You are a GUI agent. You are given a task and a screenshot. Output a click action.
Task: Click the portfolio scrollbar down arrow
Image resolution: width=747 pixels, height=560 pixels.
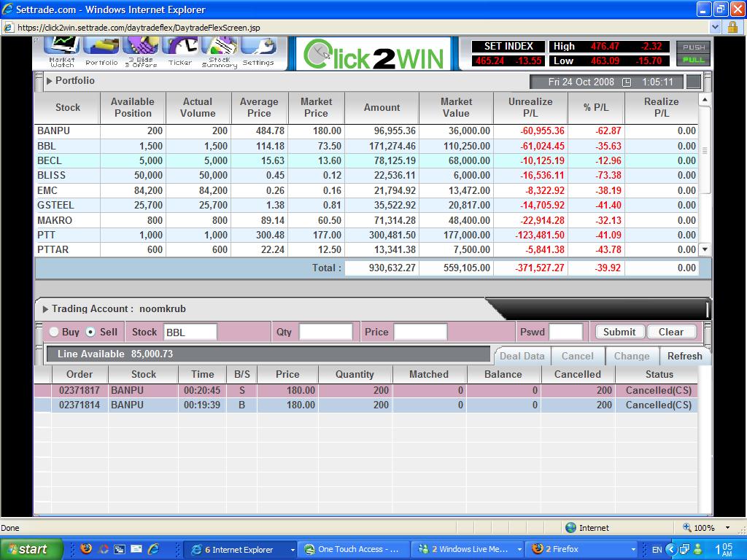click(x=705, y=249)
